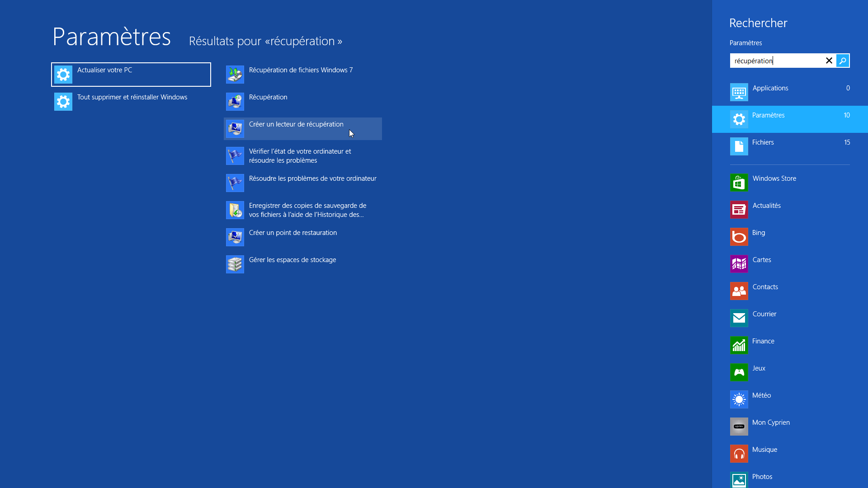Image resolution: width=868 pixels, height=488 pixels.
Task: Open Créer un point de restauration
Action: (x=303, y=237)
